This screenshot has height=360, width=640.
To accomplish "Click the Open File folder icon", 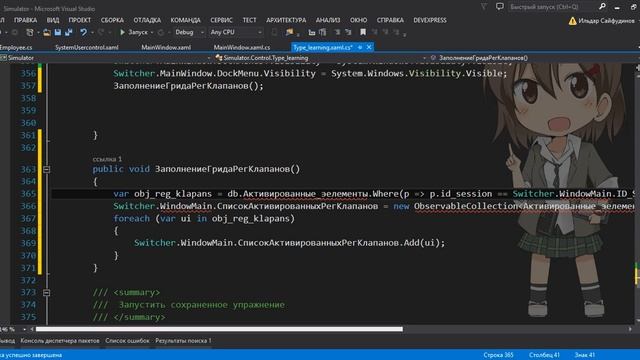I will pyautogui.click(x=47, y=32).
